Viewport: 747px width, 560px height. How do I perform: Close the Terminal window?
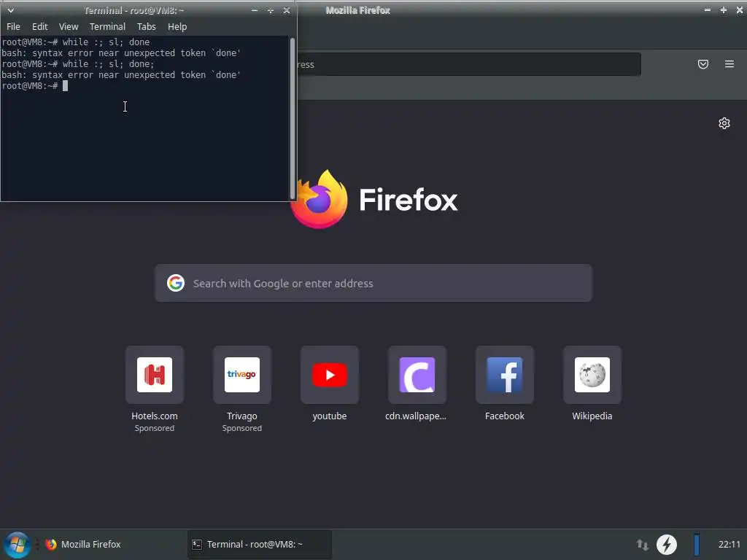286,10
